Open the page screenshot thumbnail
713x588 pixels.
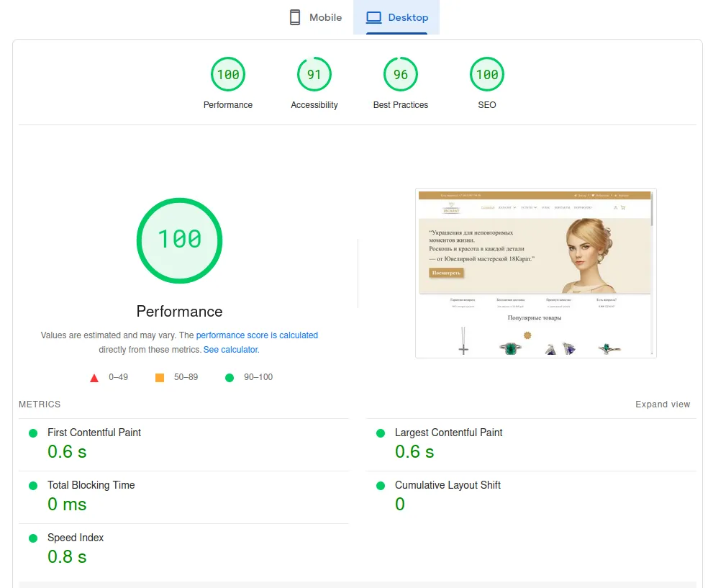[536, 273]
